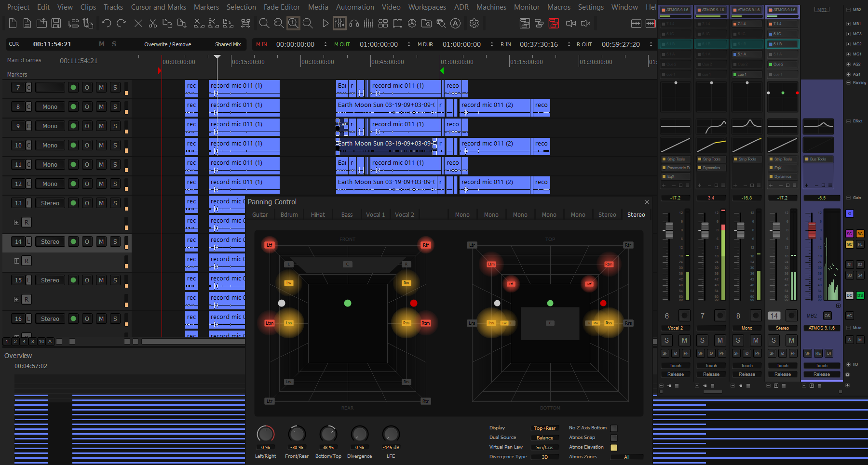Click the muted speaker icon in the toolbar

click(x=585, y=23)
